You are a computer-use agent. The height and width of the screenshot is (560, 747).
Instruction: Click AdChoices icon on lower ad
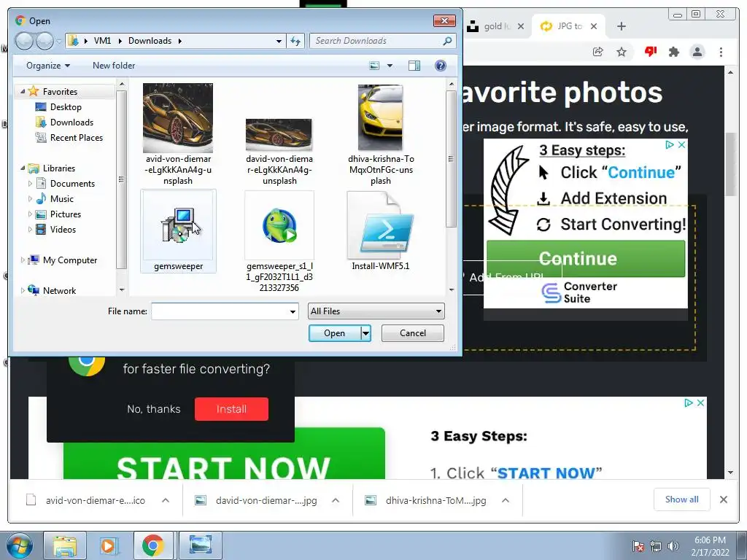(x=689, y=402)
